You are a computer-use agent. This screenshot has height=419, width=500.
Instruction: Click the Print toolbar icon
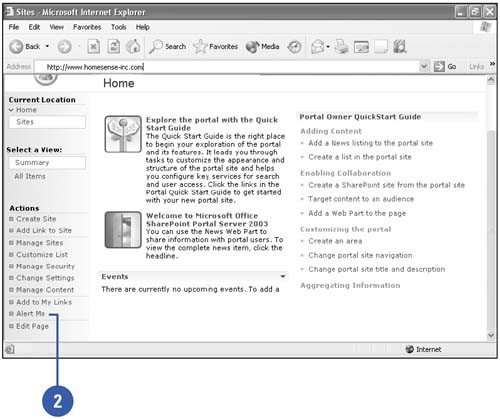(342, 46)
